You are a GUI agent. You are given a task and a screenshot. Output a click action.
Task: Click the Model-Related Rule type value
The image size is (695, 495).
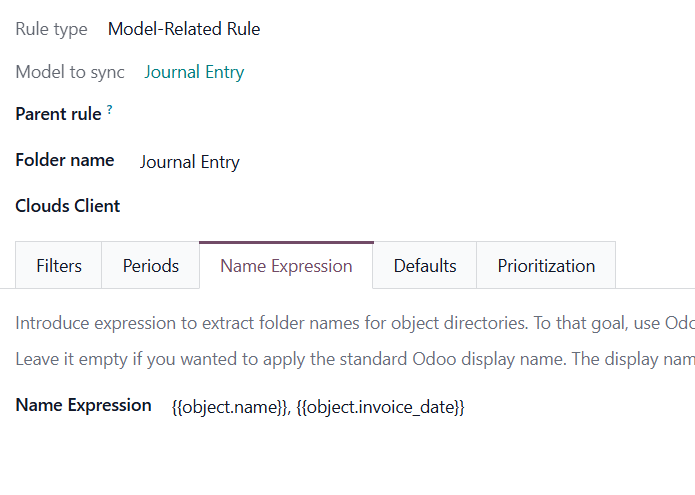click(184, 30)
